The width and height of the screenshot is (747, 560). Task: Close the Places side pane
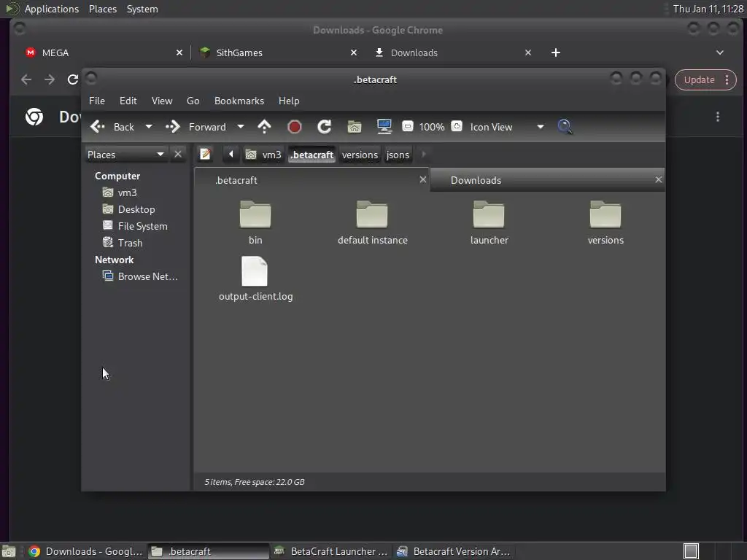[x=178, y=155]
